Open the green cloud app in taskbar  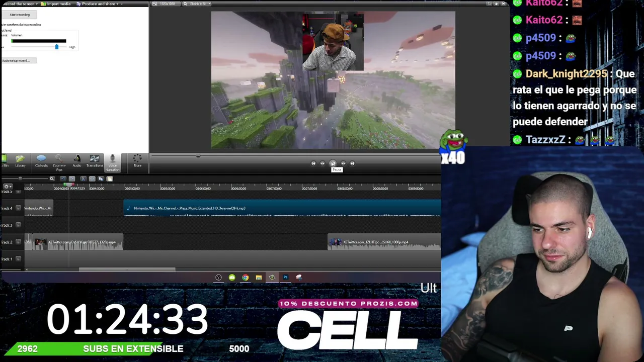click(232, 278)
